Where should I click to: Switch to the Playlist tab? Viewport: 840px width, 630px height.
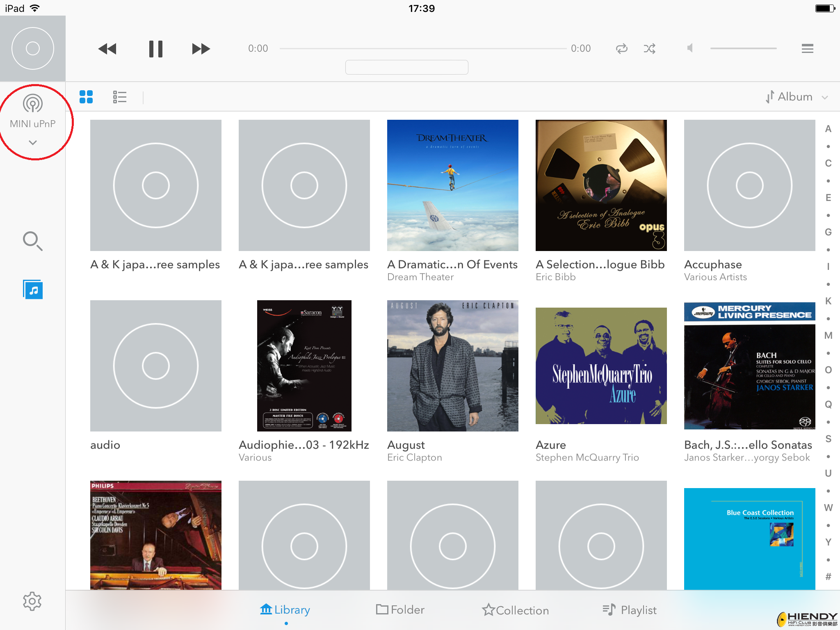coord(630,610)
